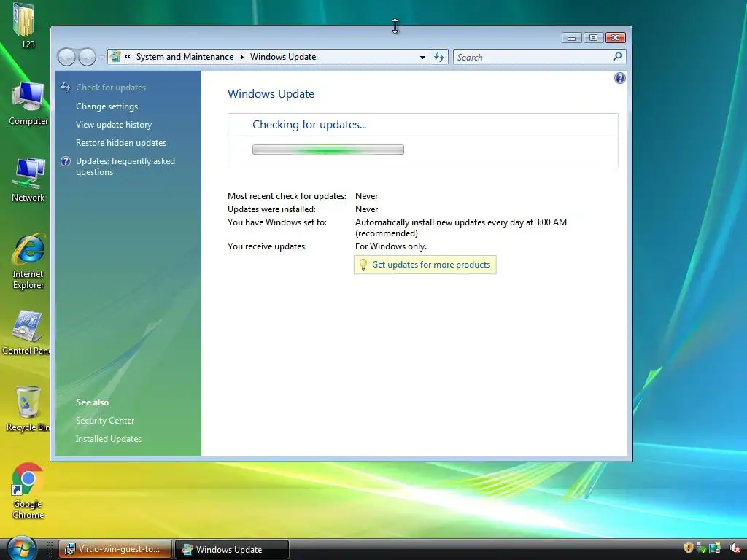Screen dimensions: 747x560
Task: Minimize the Windows Update window
Action: 571,38
